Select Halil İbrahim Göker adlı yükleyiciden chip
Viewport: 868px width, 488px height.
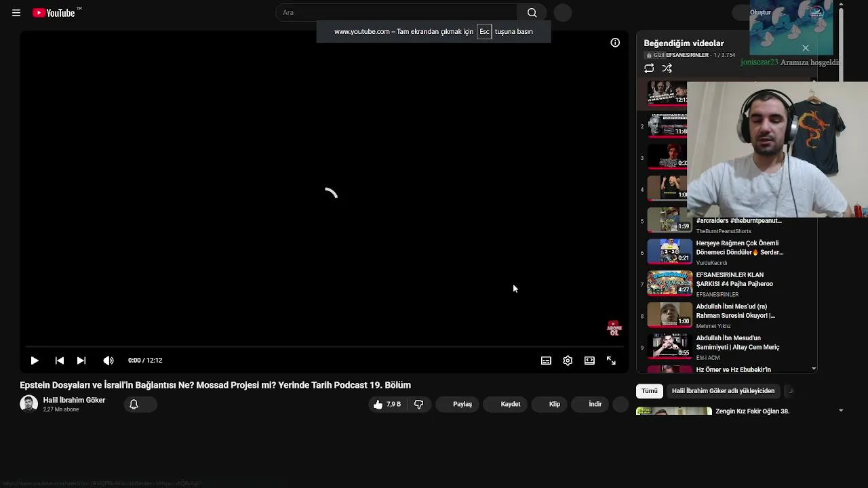point(723,390)
